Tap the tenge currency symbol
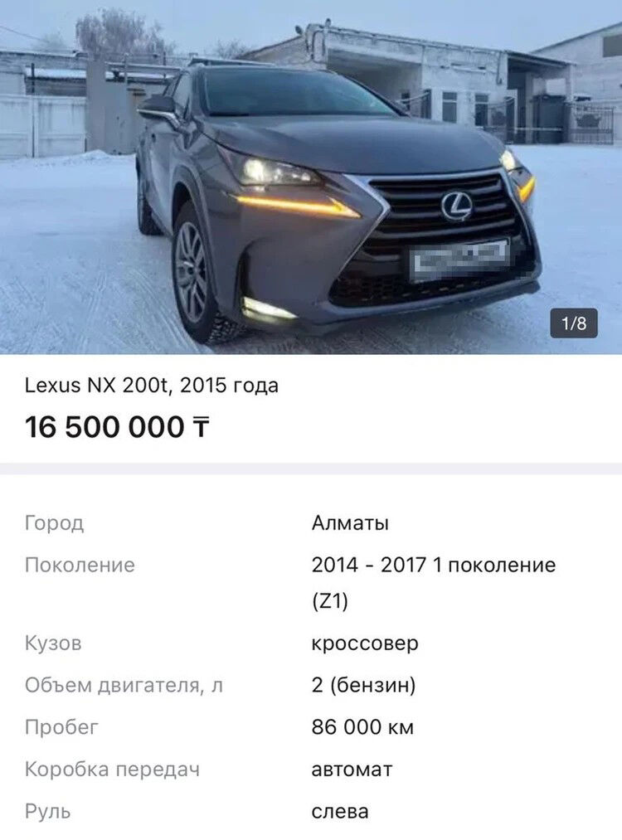The width and height of the screenshot is (622, 840). 201,428
